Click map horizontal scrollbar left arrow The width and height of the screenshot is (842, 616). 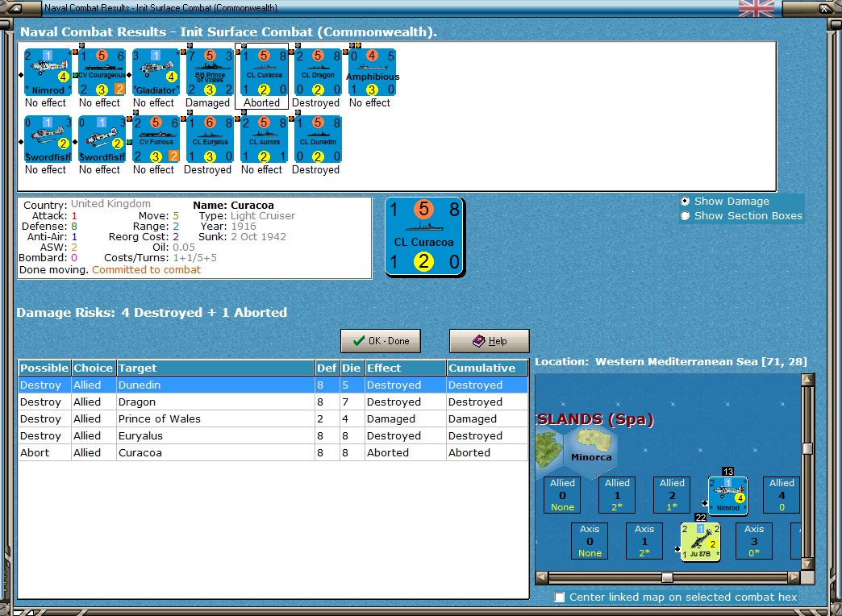pos(542,577)
